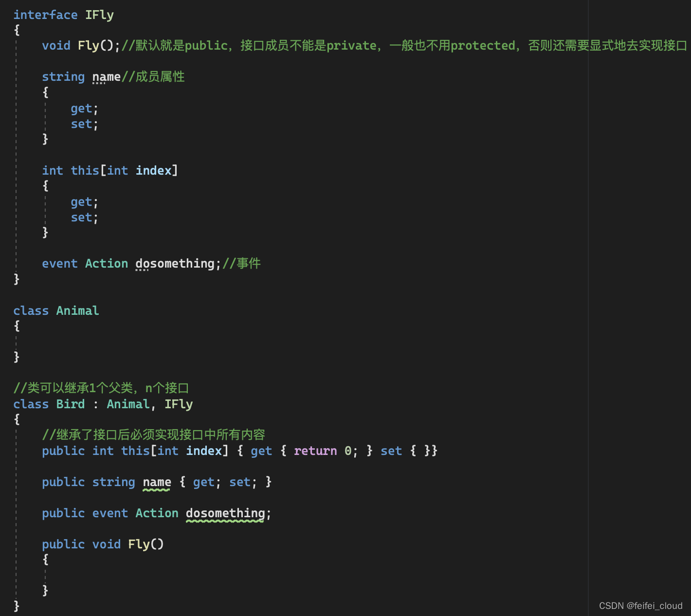
Task: Click comment '//继承了接口后必须实现接口中所有内容'
Action: pyautogui.click(x=154, y=435)
